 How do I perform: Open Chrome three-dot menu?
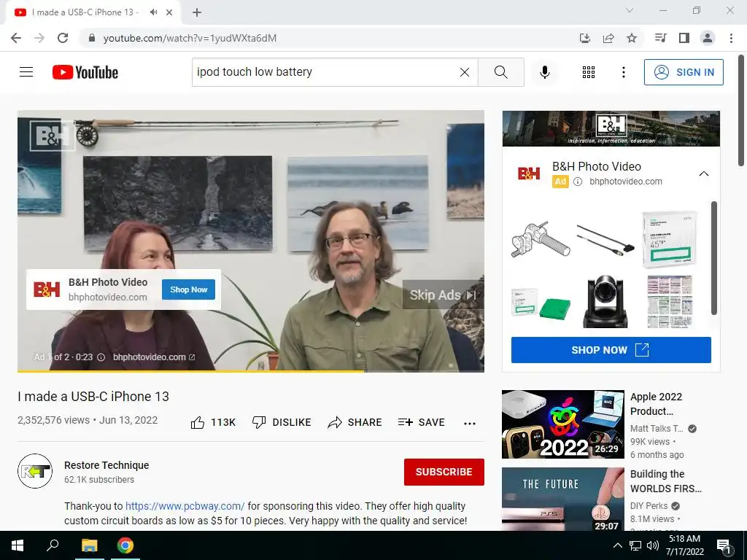coord(731,38)
